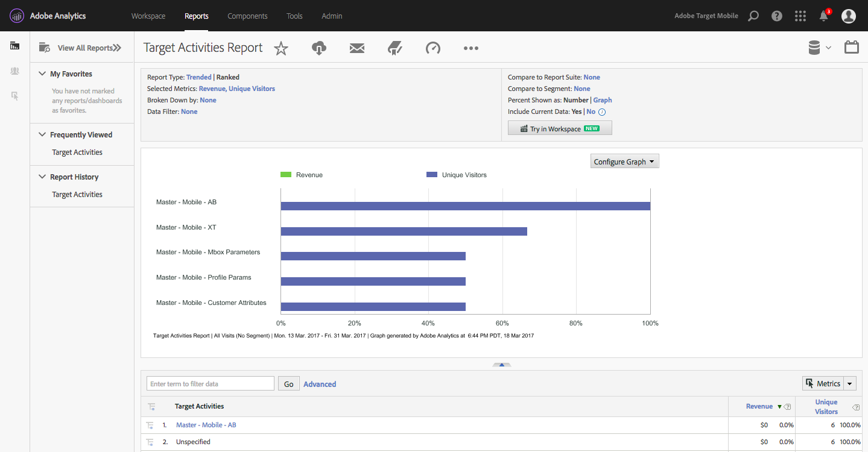This screenshot has width=868, height=452.
Task: Show percent as Number
Action: tap(576, 100)
